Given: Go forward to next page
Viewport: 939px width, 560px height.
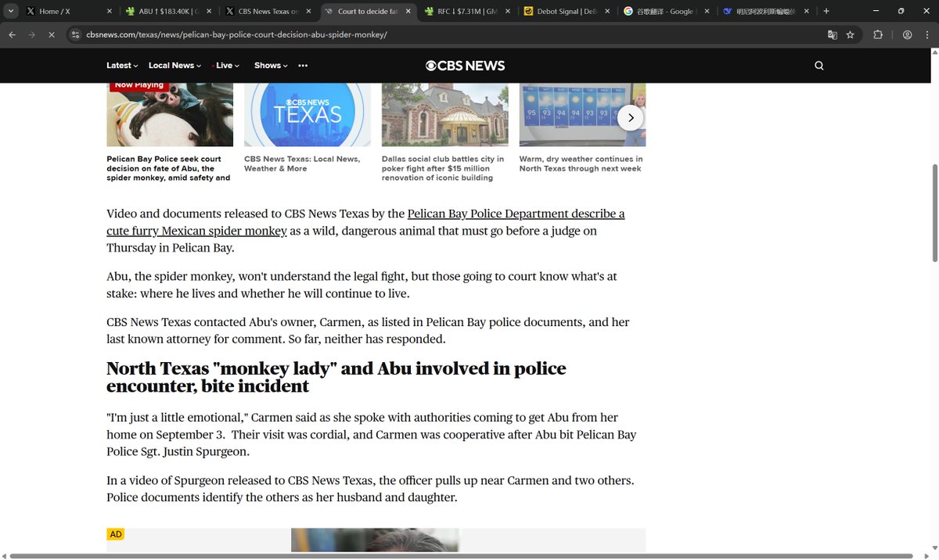Looking at the screenshot, I should (x=33, y=35).
